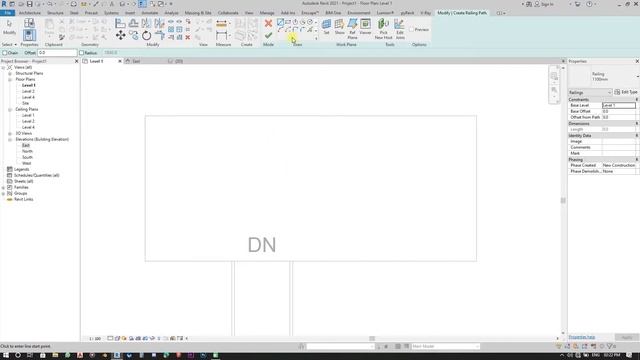Open the Select panel dropdown

tap(9, 44)
